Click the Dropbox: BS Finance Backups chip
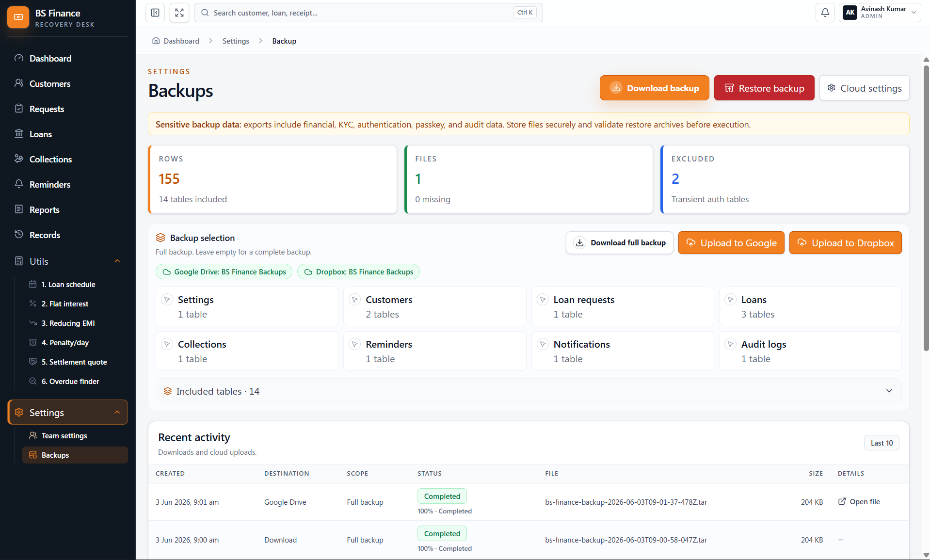The height and width of the screenshot is (560, 930). click(358, 272)
